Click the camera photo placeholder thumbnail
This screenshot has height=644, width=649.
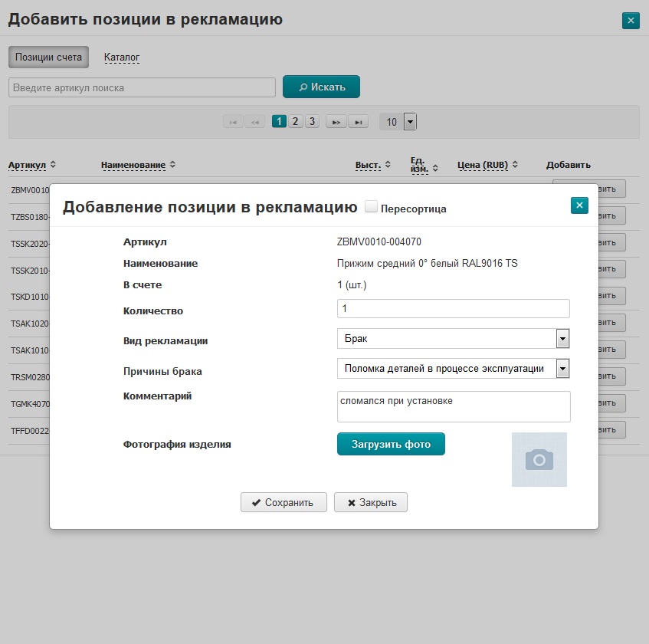pos(539,459)
